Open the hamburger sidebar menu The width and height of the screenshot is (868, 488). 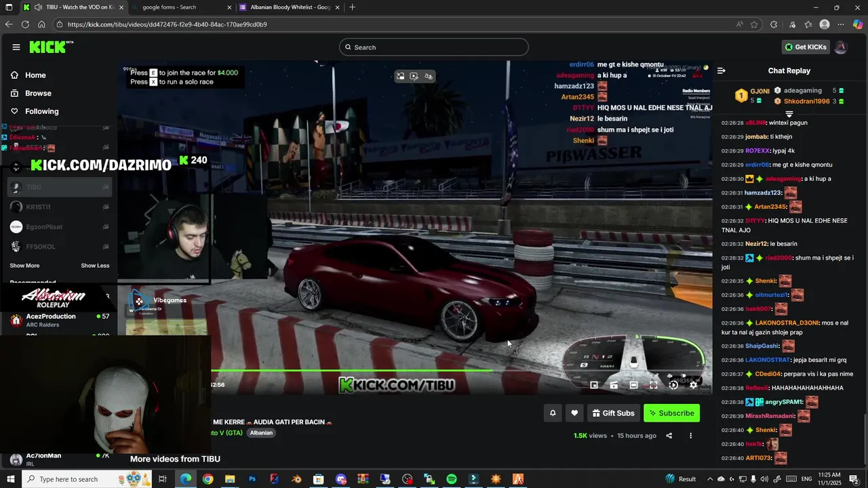[x=16, y=47]
